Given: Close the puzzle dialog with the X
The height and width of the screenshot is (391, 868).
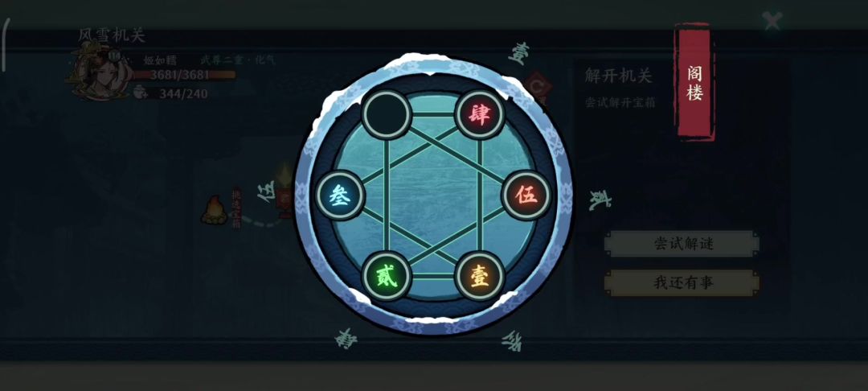Looking at the screenshot, I should [772, 21].
